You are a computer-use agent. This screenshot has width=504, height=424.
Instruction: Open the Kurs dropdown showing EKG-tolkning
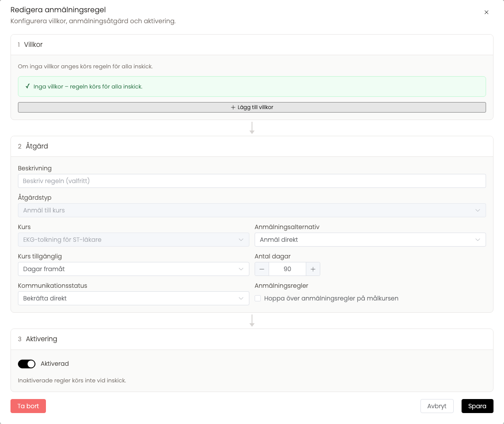tap(133, 240)
